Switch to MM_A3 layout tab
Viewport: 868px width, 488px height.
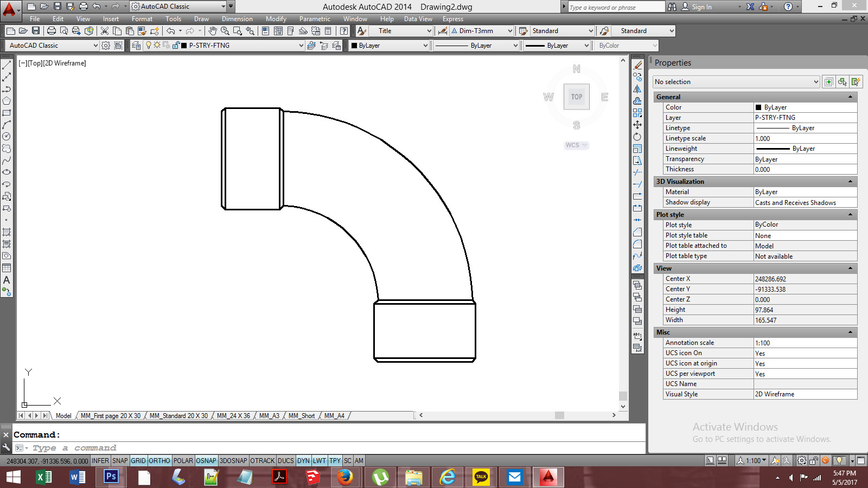pyautogui.click(x=269, y=416)
